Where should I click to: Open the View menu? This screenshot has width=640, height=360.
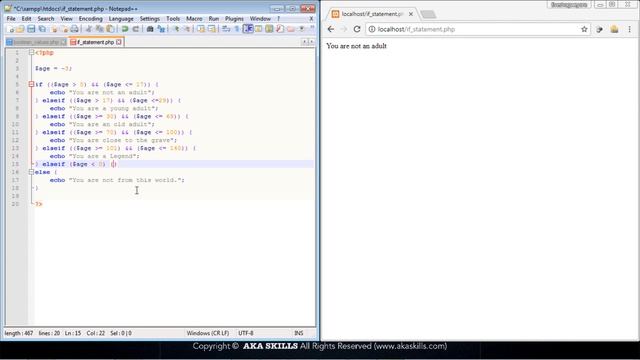pos(66,19)
